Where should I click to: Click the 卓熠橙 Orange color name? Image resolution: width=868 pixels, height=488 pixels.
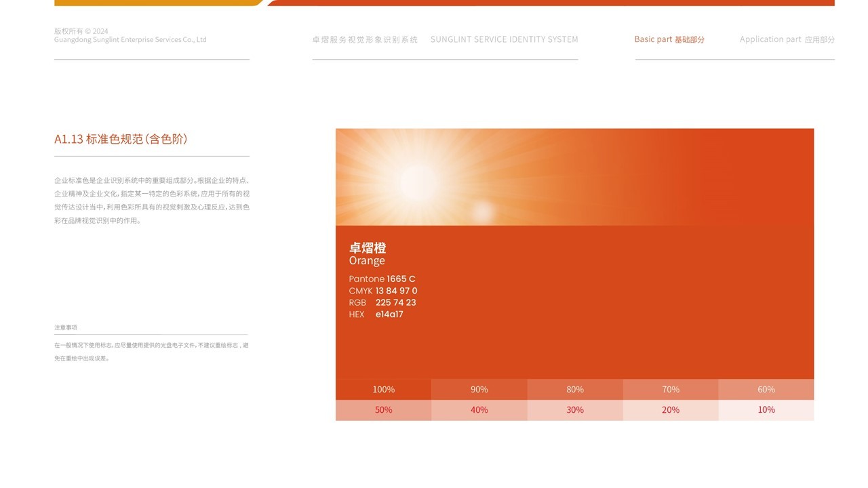[367, 254]
